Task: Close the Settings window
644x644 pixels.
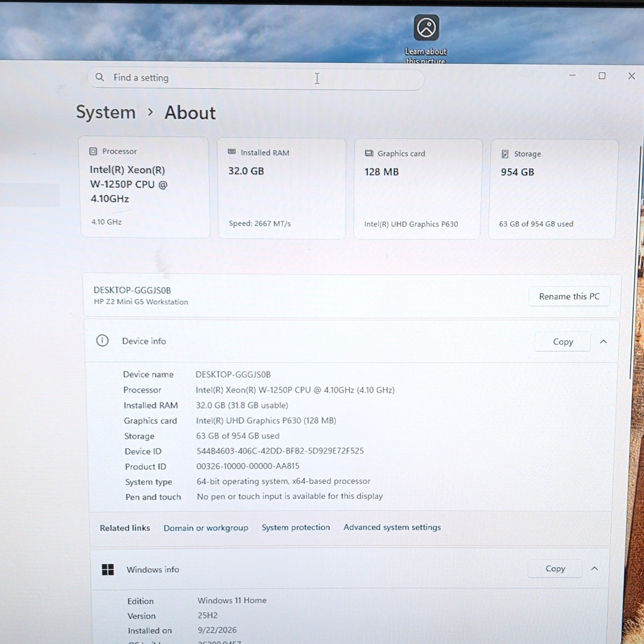Action: [x=632, y=76]
